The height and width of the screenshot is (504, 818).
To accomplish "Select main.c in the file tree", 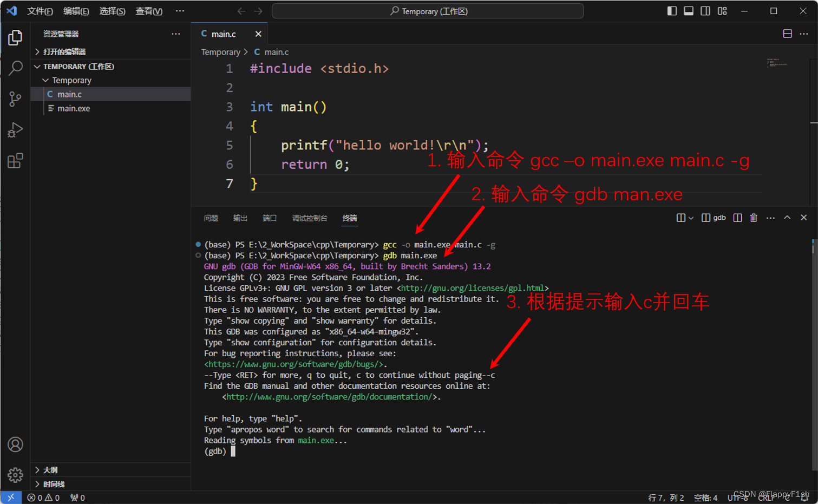I will (x=111, y=94).
